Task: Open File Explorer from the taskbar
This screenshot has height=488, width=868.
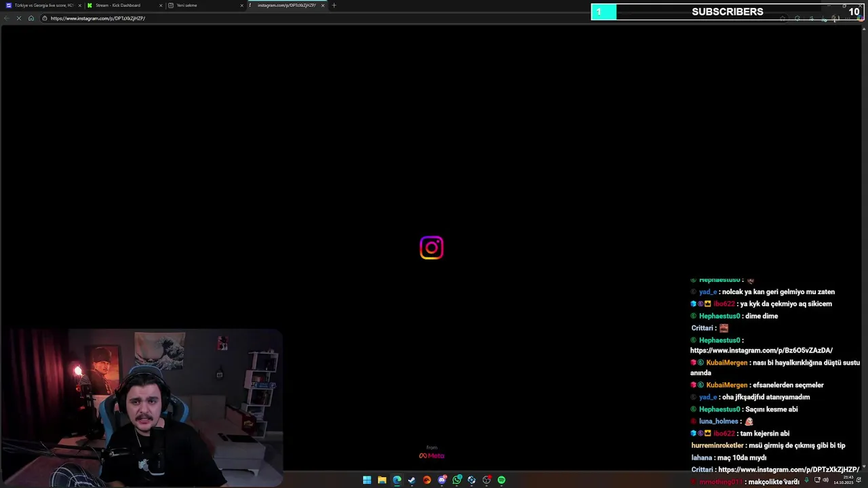Action: tap(382, 480)
